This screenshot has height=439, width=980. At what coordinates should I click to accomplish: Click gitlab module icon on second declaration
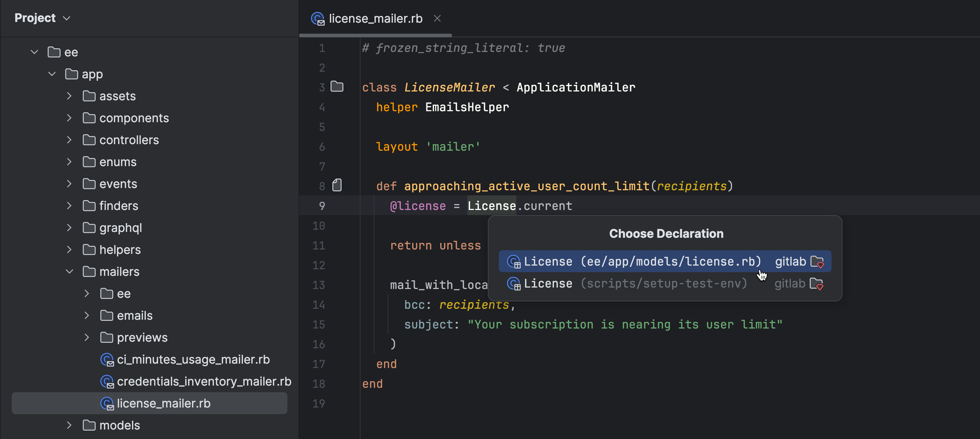coord(817,284)
